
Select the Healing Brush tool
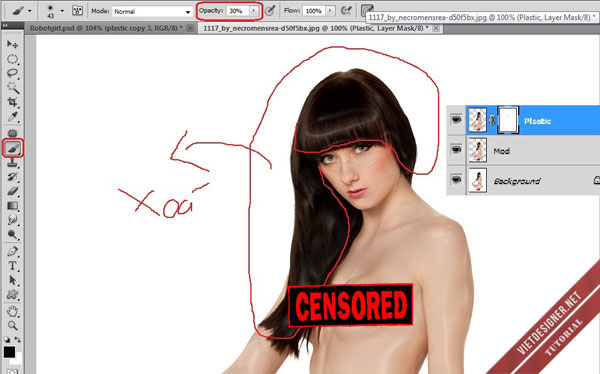click(x=12, y=133)
